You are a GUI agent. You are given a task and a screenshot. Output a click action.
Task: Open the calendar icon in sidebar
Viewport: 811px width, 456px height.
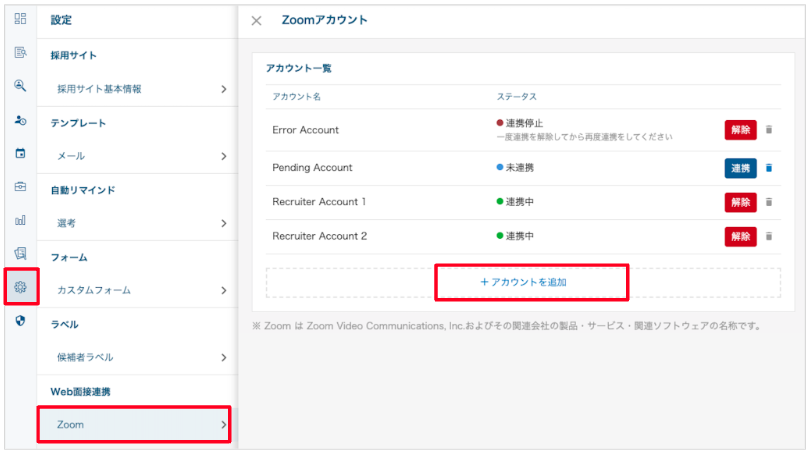[20, 153]
